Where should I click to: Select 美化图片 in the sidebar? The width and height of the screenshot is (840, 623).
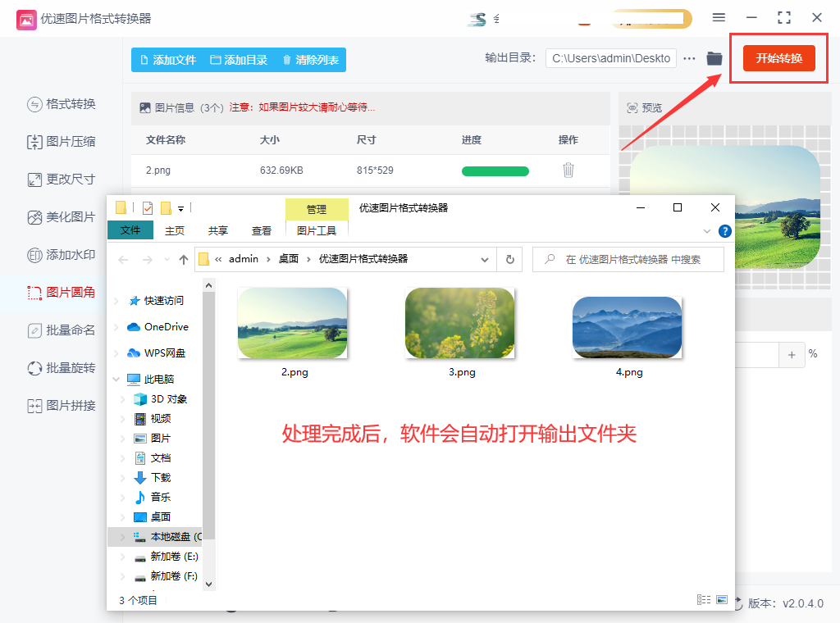coord(62,217)
